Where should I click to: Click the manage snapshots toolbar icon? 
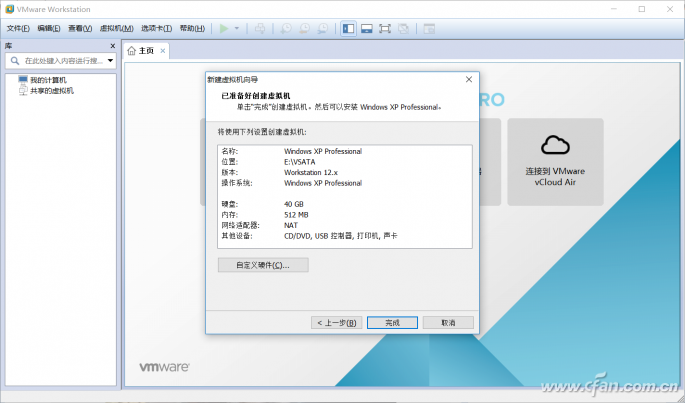322,29
